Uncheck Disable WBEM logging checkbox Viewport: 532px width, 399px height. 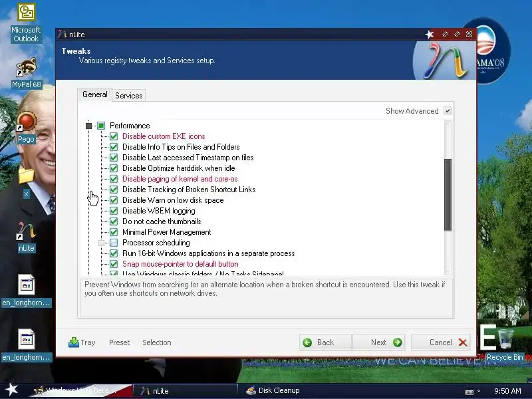[114, 211]
